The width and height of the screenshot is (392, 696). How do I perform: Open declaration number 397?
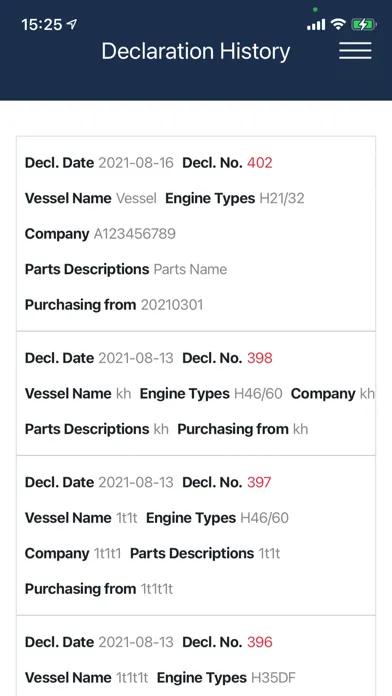[x=259, y=482]
